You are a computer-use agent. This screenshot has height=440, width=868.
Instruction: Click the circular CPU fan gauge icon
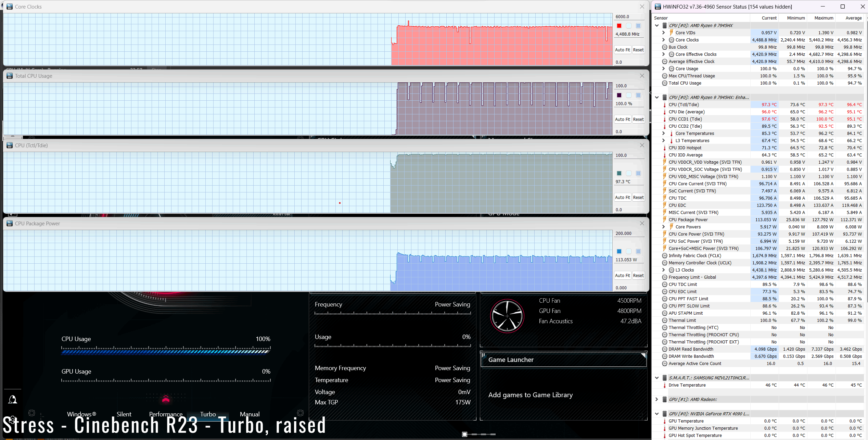(x=507, y=316)
